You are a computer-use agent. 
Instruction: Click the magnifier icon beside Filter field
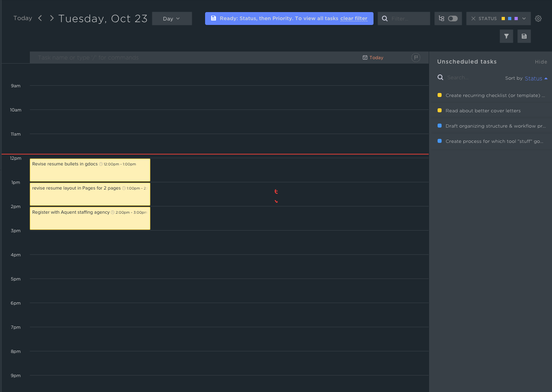(385, 19)
